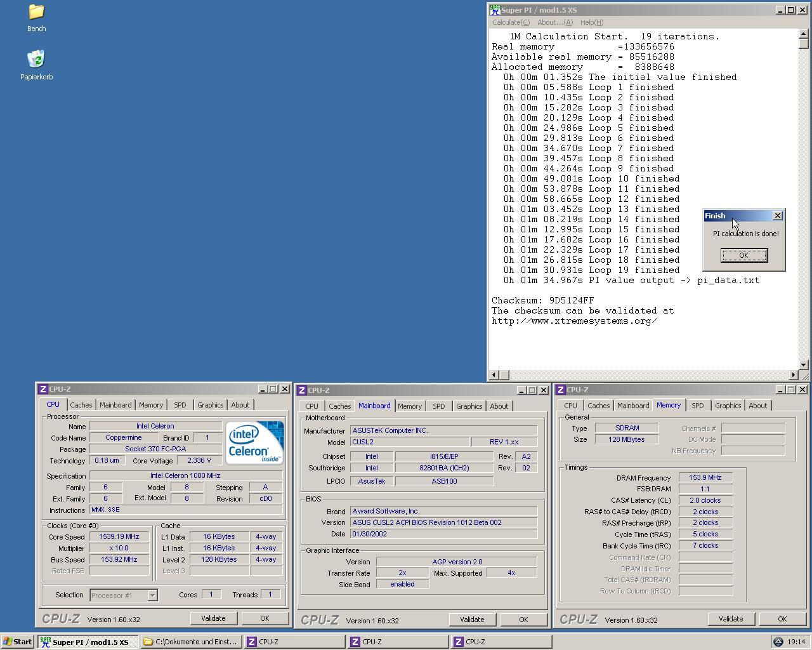This screenshot has height=650, width=812.
Task: Switch to Mainboard tab in left CPU-Z window
Action: (x=115, y=405)
